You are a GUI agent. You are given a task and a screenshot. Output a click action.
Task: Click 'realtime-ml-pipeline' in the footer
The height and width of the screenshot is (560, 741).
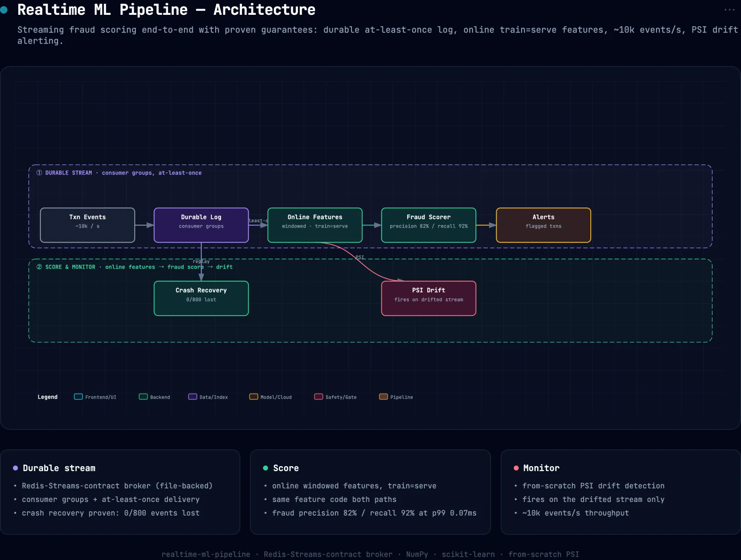pyautogui.click(x=206, y=554)
